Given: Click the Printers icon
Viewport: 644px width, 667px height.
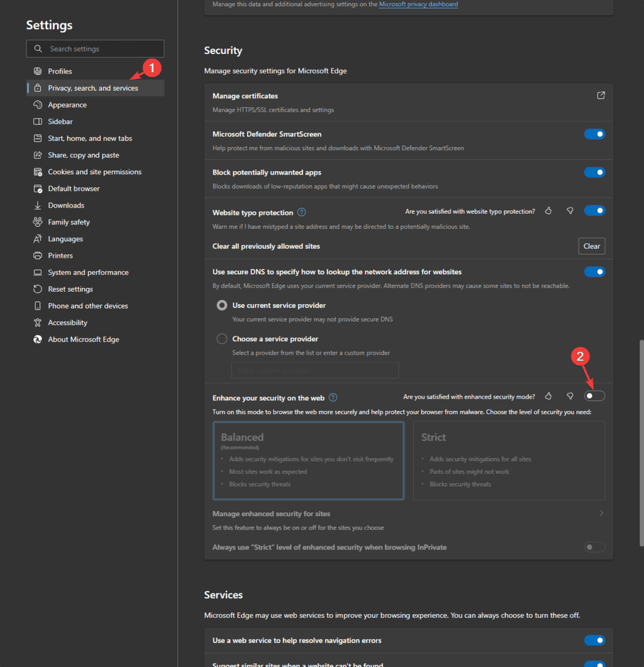Looking at the screenshot, I should point(38,256).
